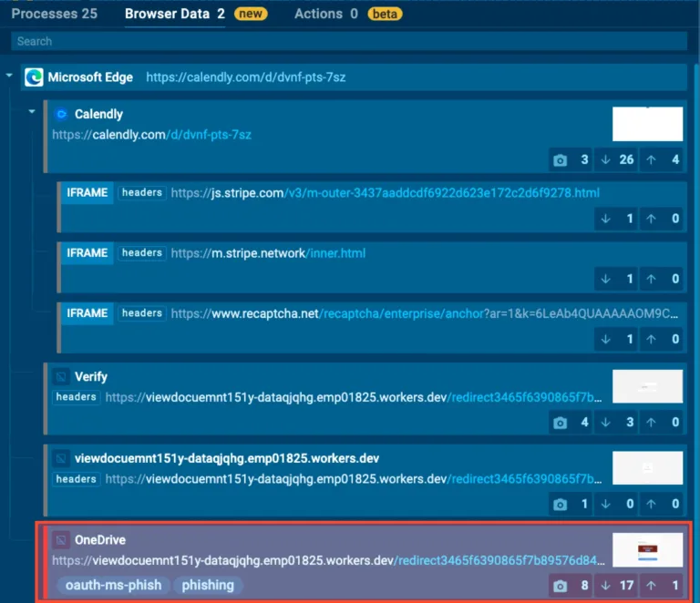This screenshot has height=603, width=700.
Task: Click the phishing tag
Action: click(208, 585)
